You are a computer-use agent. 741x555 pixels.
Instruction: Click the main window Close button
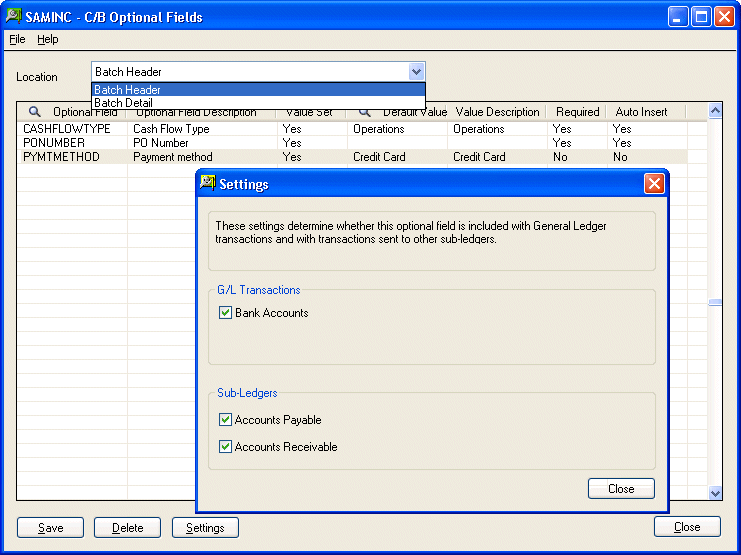click(688, 527)
